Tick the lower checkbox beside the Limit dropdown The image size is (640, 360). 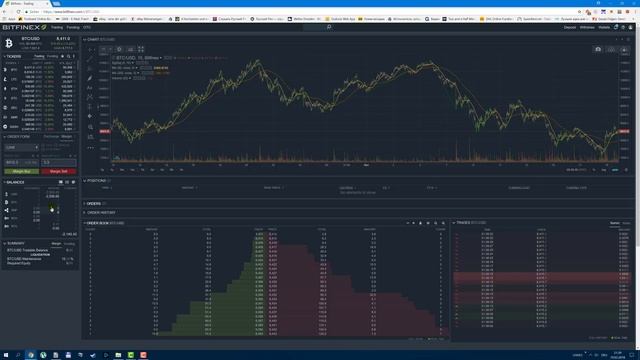pos(42,149)
